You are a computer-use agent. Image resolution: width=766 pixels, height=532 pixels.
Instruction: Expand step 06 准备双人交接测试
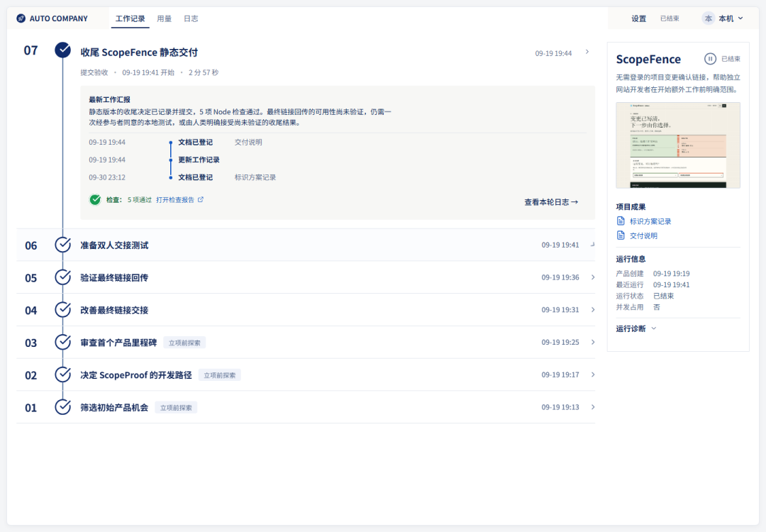tap(592, 244)
